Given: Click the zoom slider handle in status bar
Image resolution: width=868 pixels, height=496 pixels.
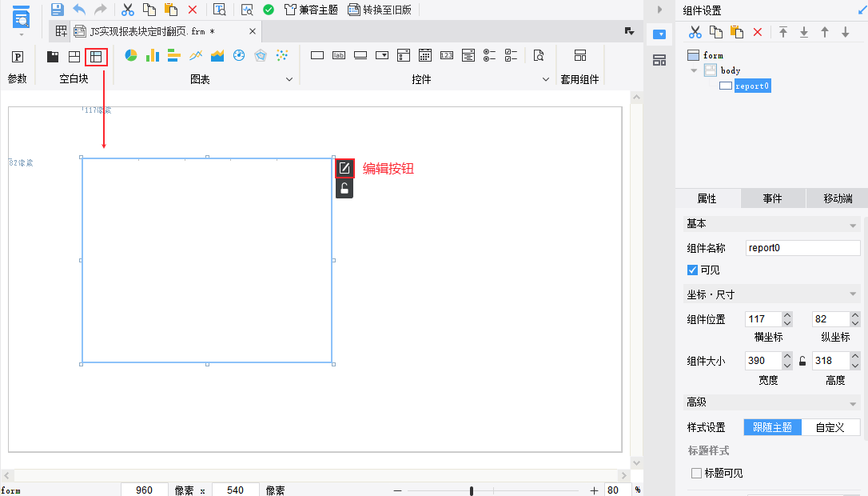Looking at the screenshot, I should (472, 490).
